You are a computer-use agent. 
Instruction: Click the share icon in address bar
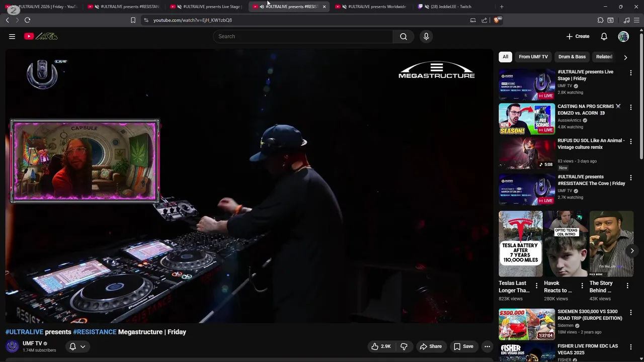(484, 20)
